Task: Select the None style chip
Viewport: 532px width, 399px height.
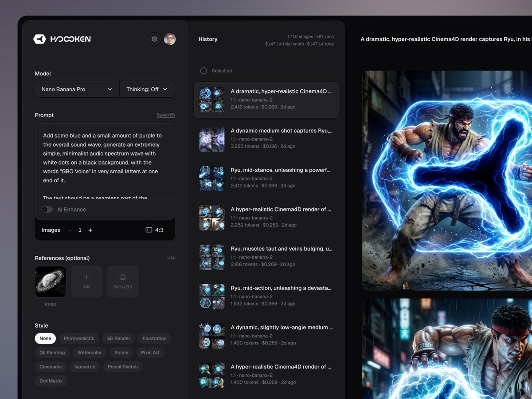Action: (x=45, y=338)
